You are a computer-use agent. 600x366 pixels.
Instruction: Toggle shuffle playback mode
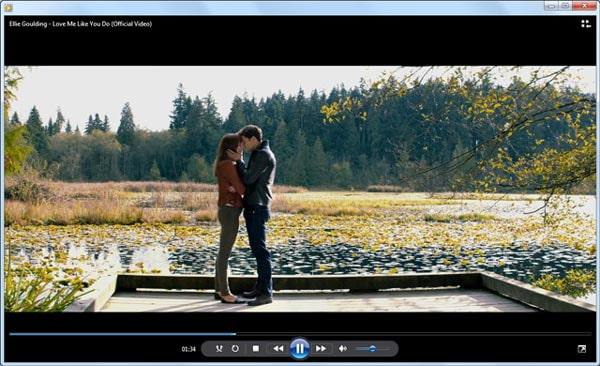219,348
